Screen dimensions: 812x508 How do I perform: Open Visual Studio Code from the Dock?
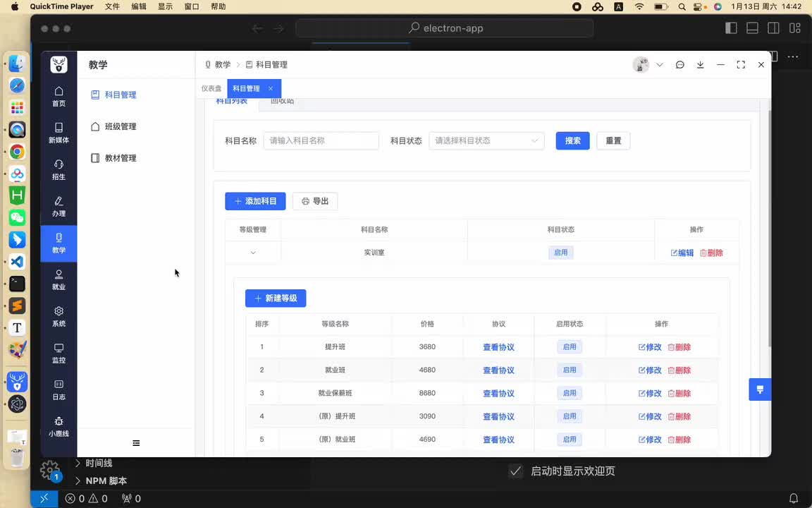[x=17, y=261]
